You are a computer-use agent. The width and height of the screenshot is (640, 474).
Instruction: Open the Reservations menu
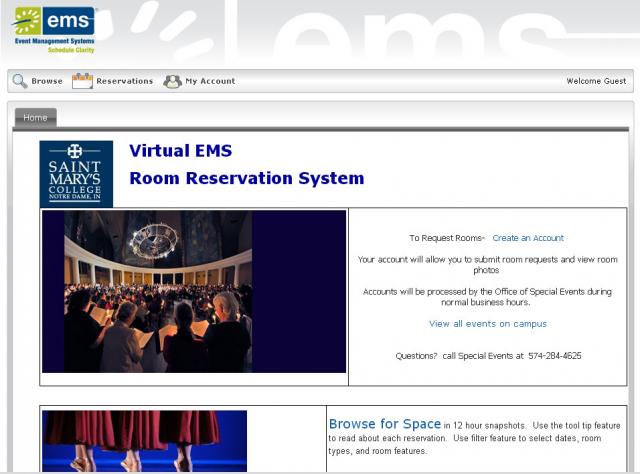[x=124, y=81]
